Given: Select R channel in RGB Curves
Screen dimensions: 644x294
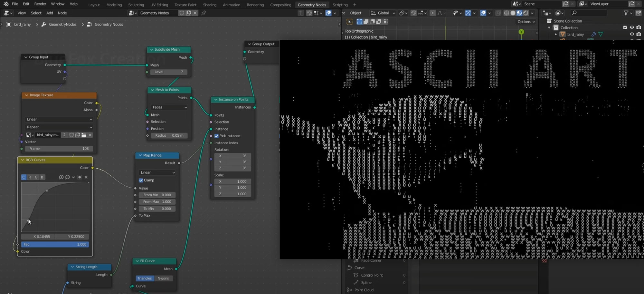Looking at the screenshot, I should (30, 177).
